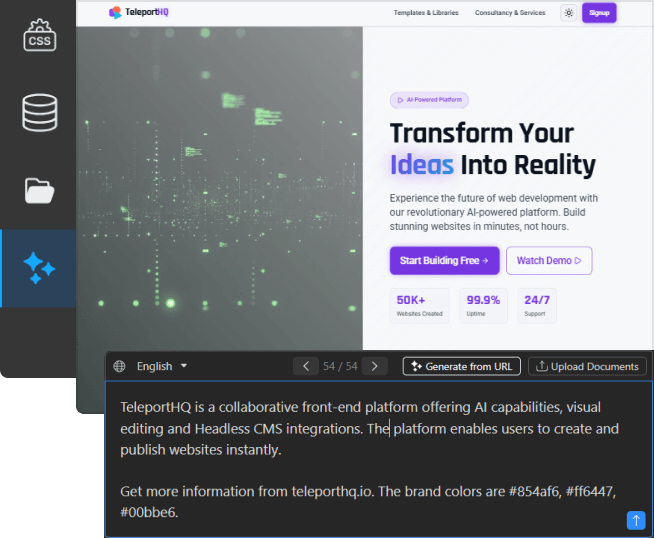Select the AI sparkles sidebar icon

point(39,268)
